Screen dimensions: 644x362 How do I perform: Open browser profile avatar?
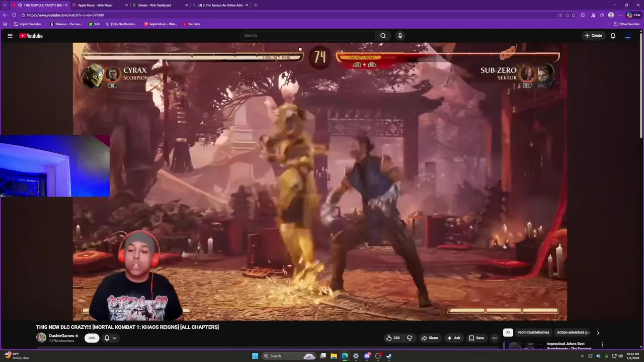[x=611, y=15]
